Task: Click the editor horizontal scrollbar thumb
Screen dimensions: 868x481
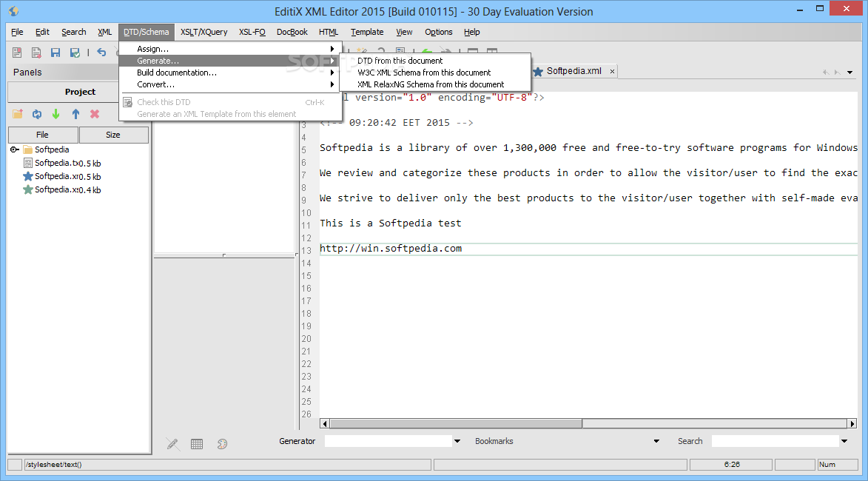Action: [456, 423]
